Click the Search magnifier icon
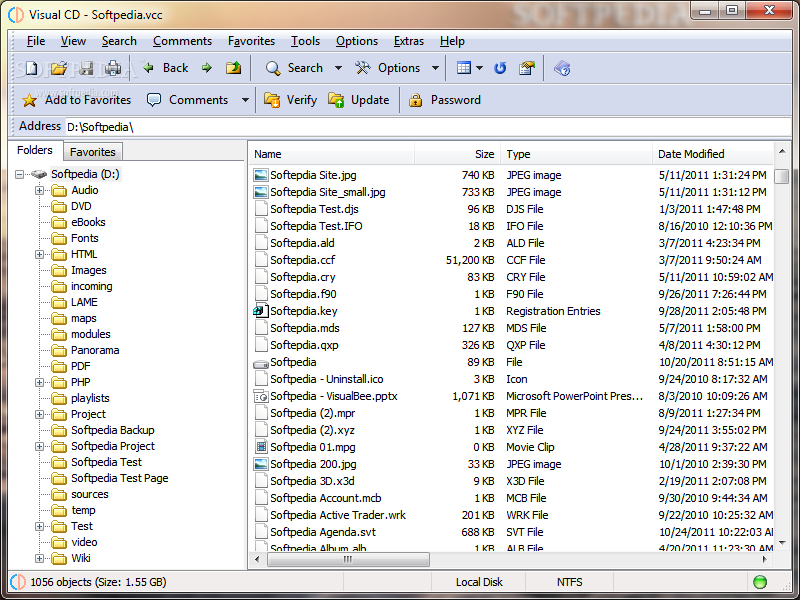800x600 pixels. (x=273, y=68)
